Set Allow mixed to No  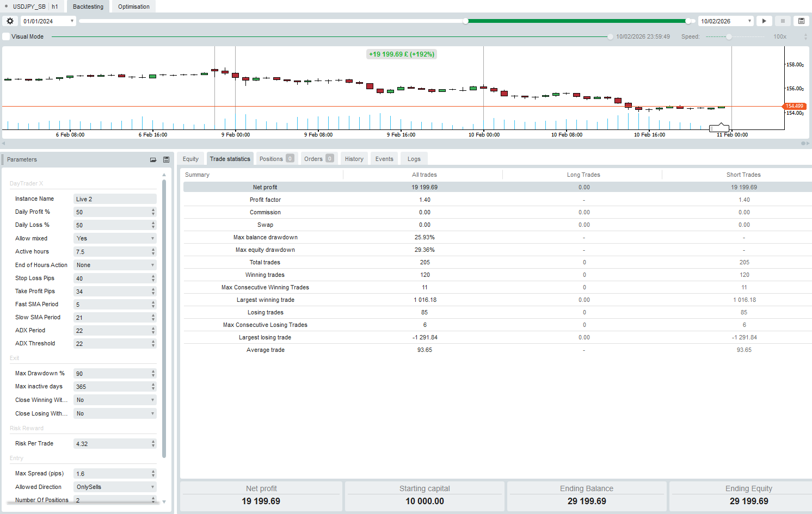tap(115, 238)
